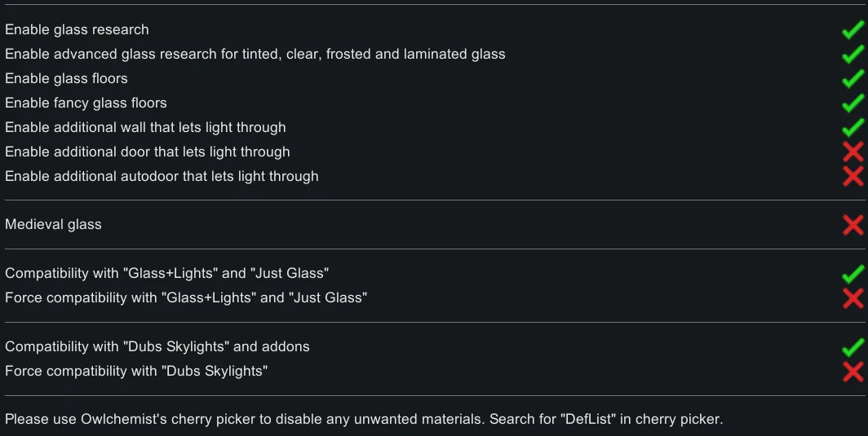
Task: Toggle "Dubs Skylights" and addons checkmark
Action: click(852, 347)
